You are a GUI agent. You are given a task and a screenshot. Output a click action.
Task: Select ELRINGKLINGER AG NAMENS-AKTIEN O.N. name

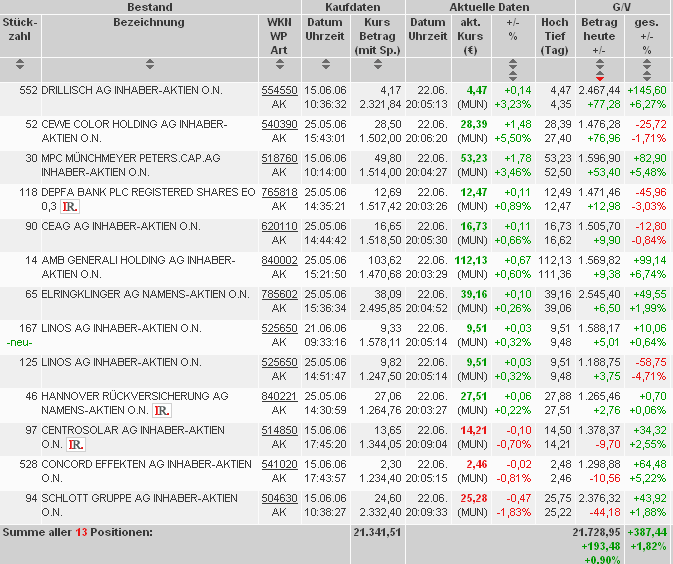146,294
